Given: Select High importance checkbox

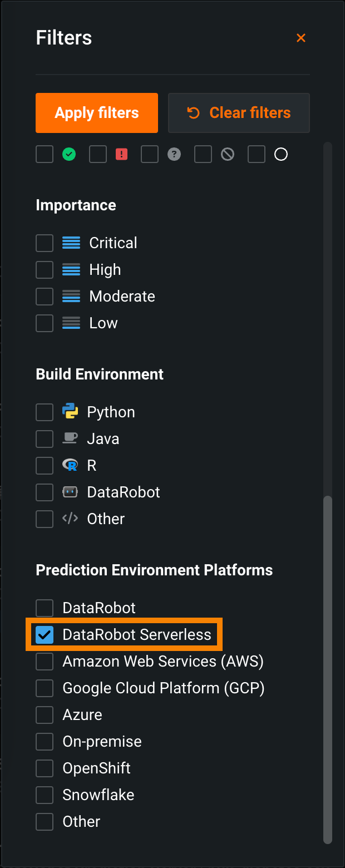Looking at the screenshot, I should tap(45, 269).
